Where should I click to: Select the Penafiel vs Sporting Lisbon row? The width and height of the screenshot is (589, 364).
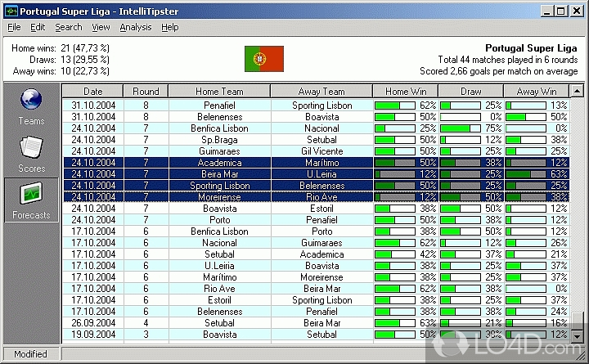click(x=316, y=106)
